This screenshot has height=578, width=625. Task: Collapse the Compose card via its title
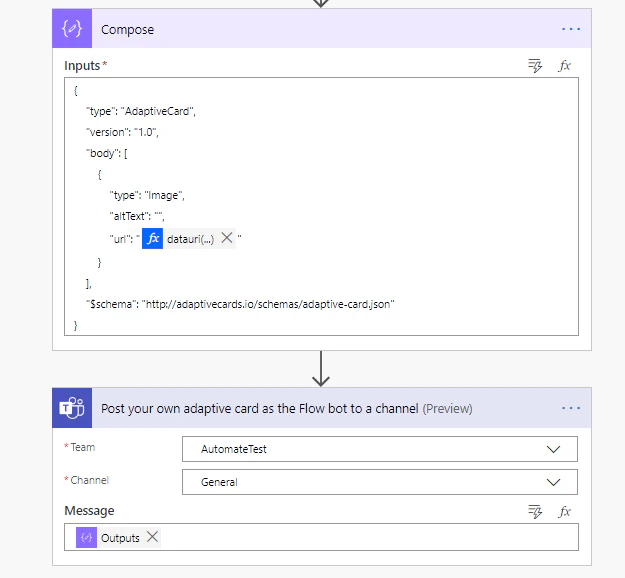click(x=128, y=29)
